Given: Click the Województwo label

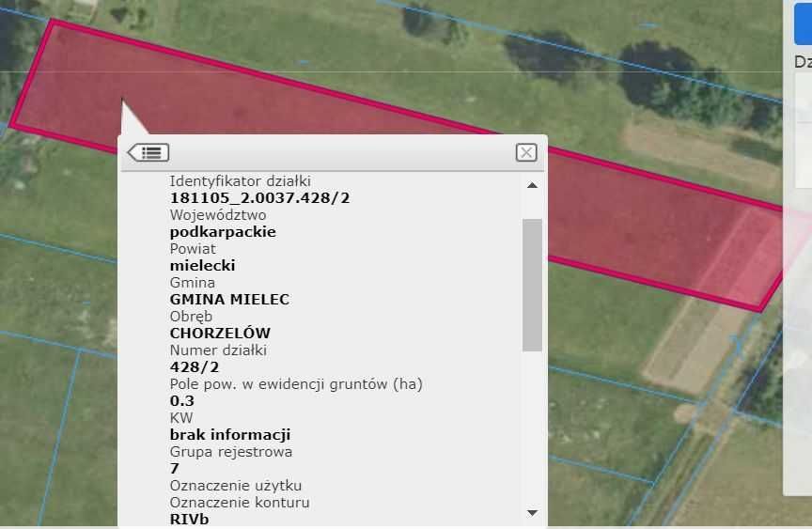Looking at the screenshot, I should tap(218, 215).
